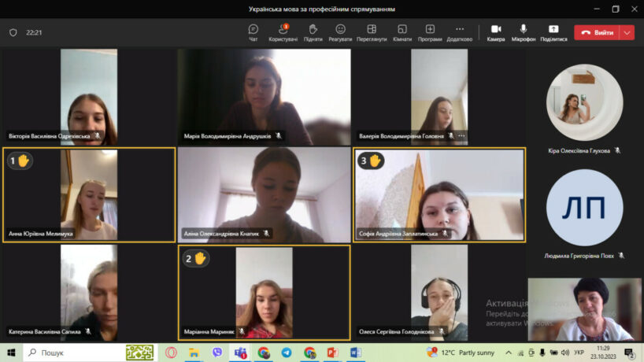Change view with the Переглянути icon
644x362 pixels.
tap(371, 32)
